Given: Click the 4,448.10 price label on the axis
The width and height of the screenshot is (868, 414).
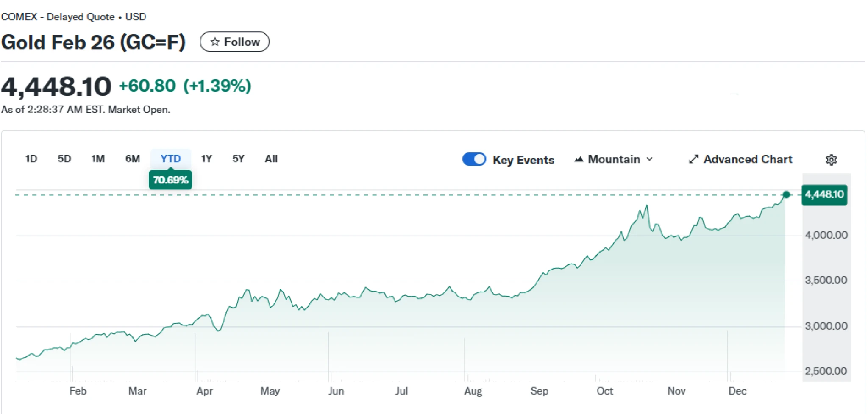Looking at the screenshot, I should [824, 195].
